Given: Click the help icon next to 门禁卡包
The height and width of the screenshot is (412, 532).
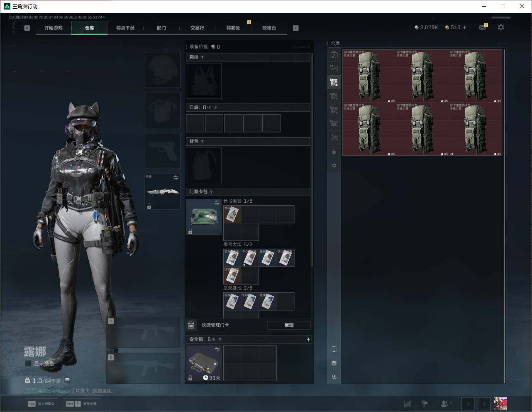Looking at the screenshot, I should pos(212,192).
